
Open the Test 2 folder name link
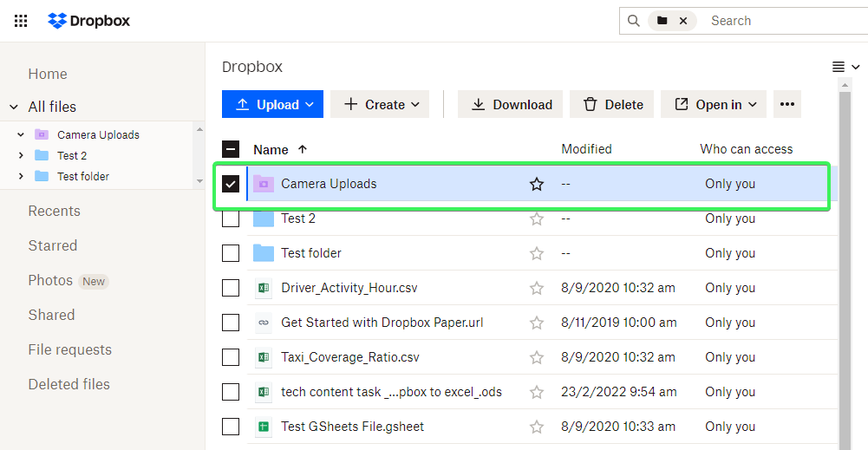(x=298, y=218)
